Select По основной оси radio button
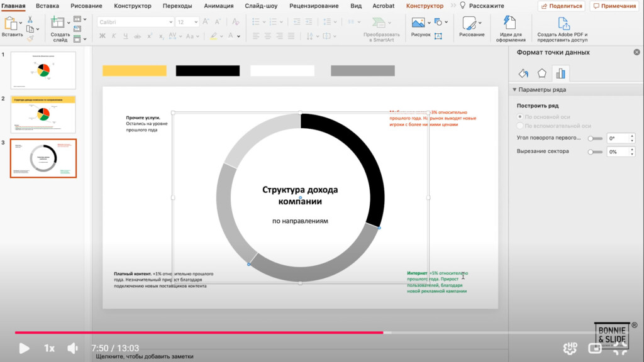The width and height of the screenshot is (644, 362). (x=520, y=117)
